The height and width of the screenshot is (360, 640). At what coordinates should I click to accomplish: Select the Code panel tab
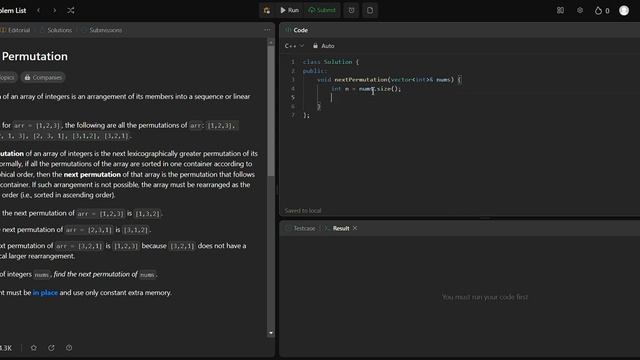pyautogui.click(x=297, y=30)
